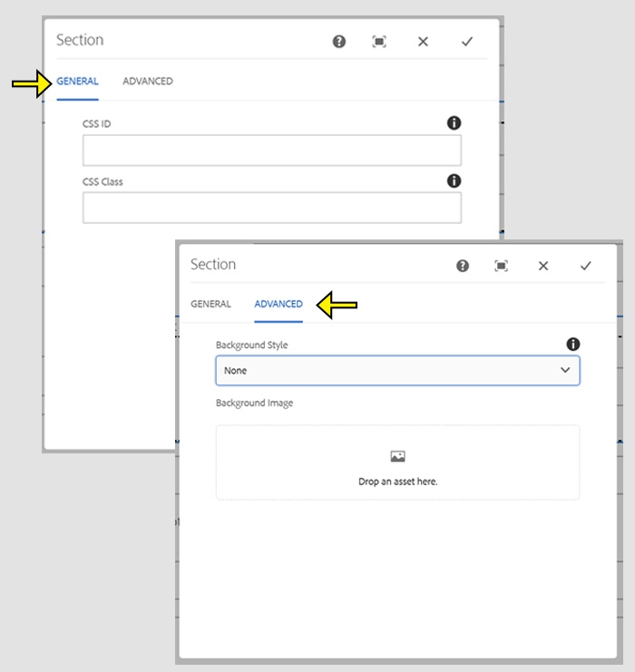
Task: Focus the CSS Class input field
Action: [272, 208]
